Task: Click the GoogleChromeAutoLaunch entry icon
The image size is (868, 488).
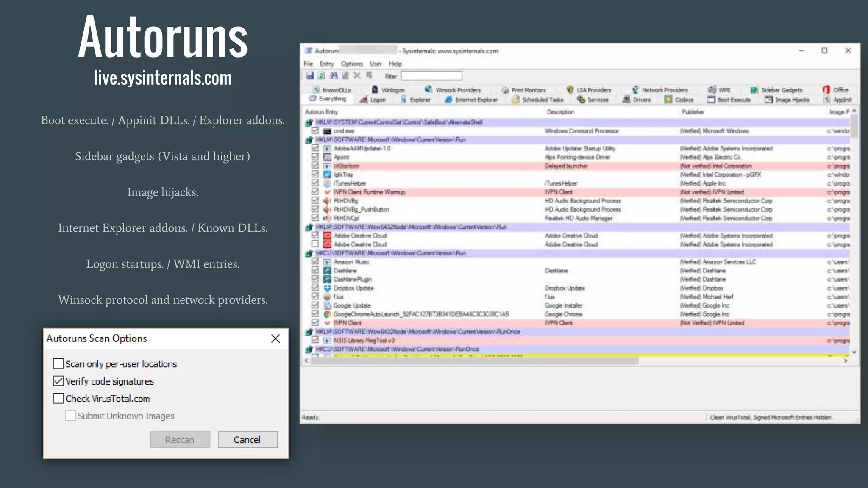Action: click(327, 314)
